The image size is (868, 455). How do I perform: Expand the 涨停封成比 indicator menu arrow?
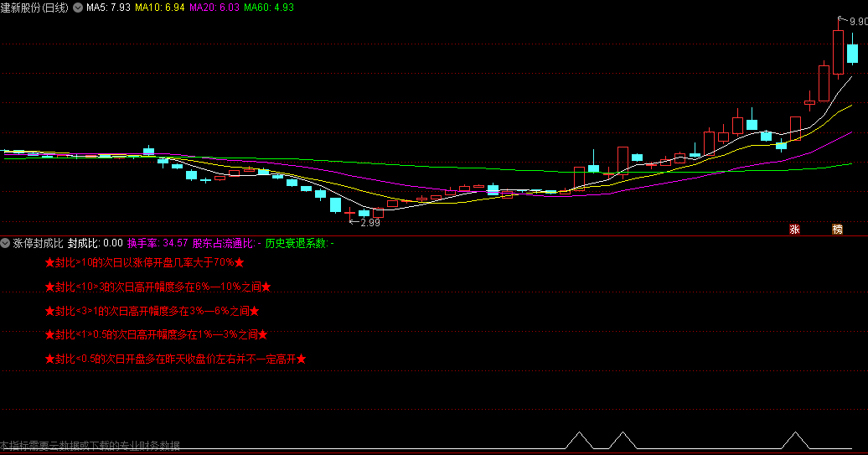pos(5,243)
